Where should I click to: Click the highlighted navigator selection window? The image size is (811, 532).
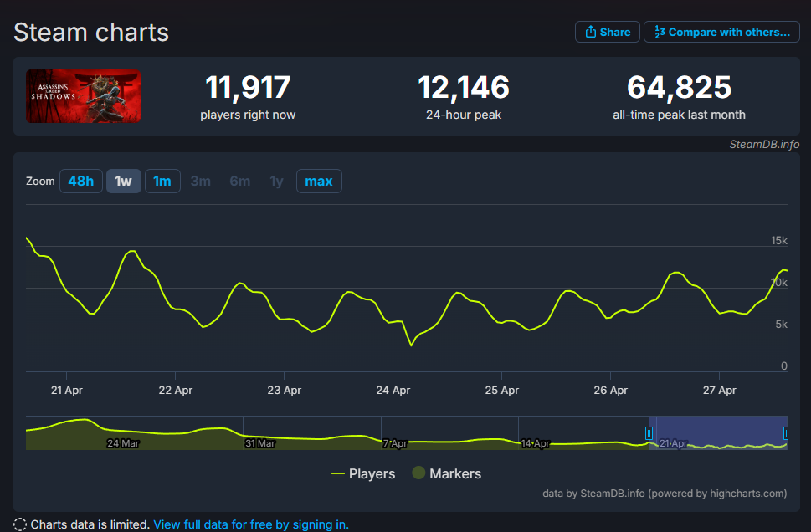[718, 432]
